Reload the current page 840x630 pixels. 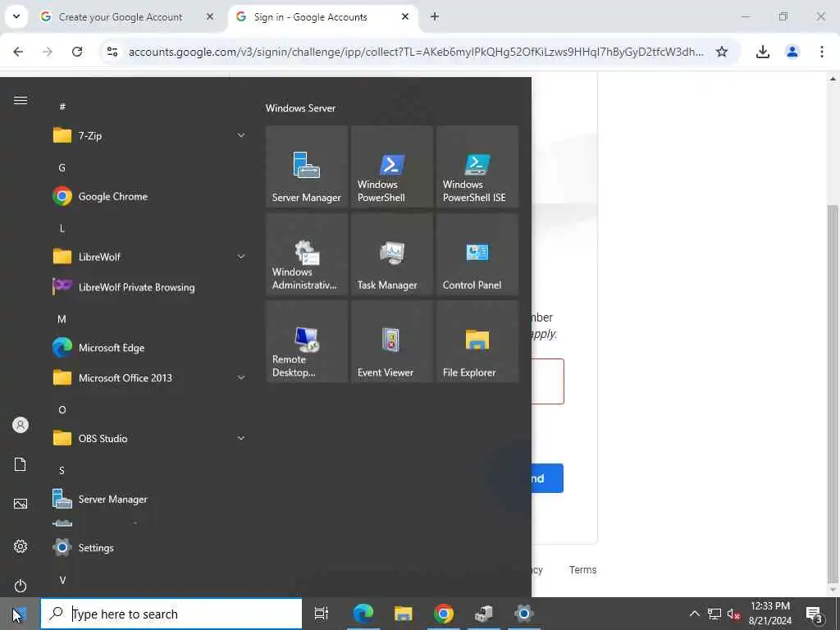(x=77, y=52)
